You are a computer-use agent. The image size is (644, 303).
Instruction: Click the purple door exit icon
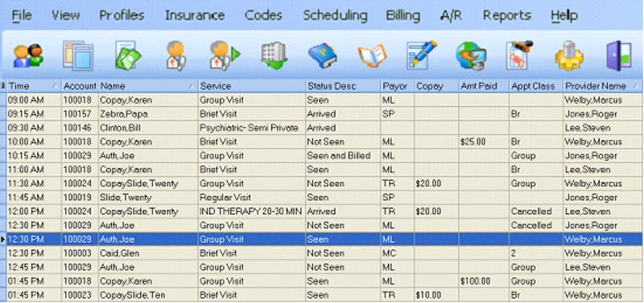click(618, 55)
